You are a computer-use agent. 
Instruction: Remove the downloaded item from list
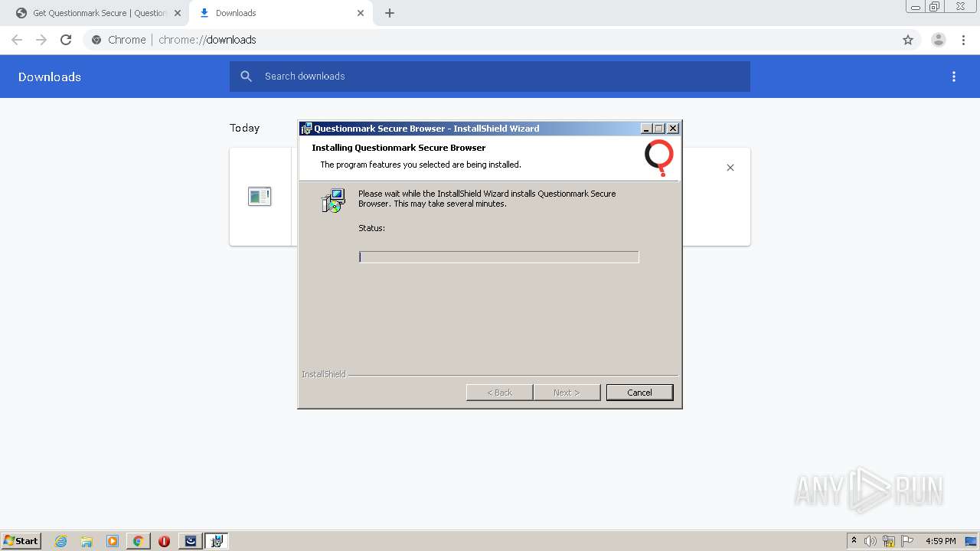[730, 168]
